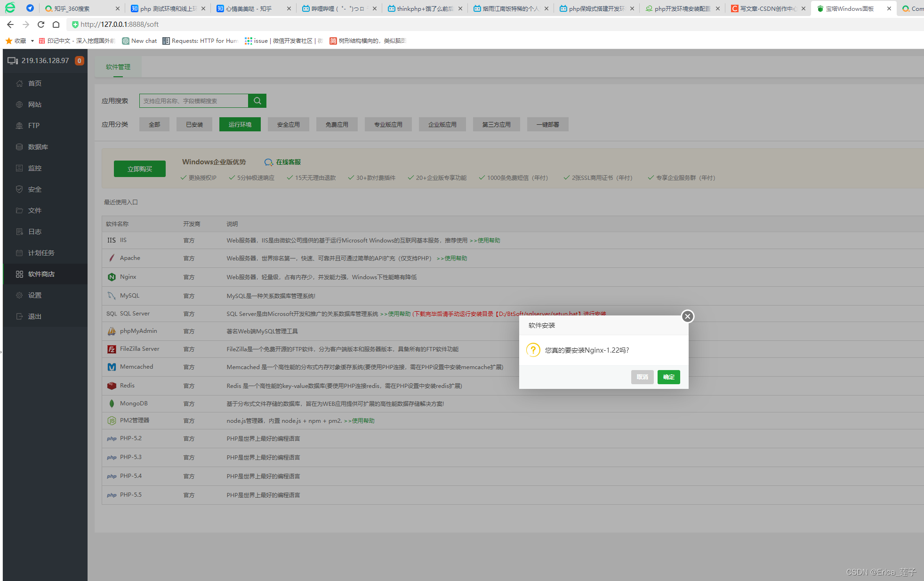Open the search applications input dropdown button
The width and height of the screenshot is (924, 581).
pos(257,100)
